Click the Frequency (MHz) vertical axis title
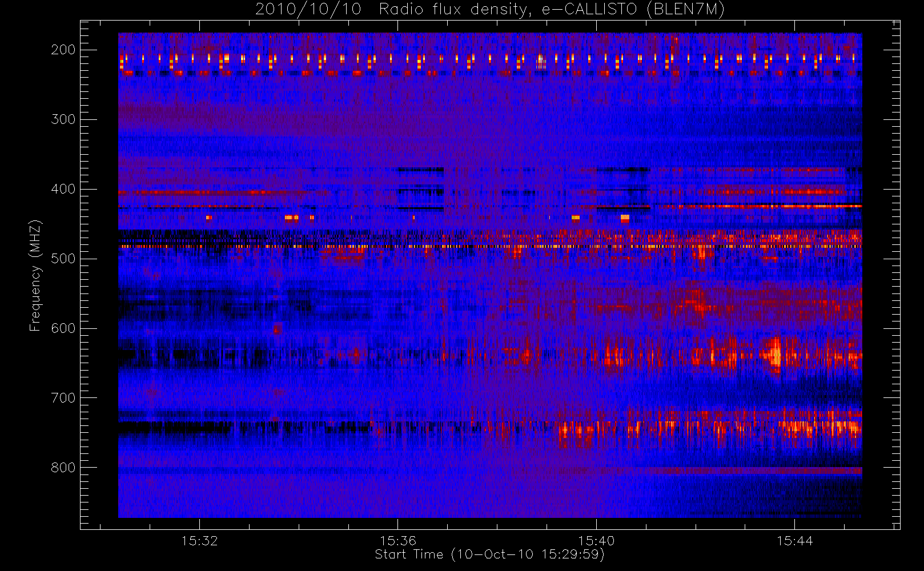 (x=35, y=275)
